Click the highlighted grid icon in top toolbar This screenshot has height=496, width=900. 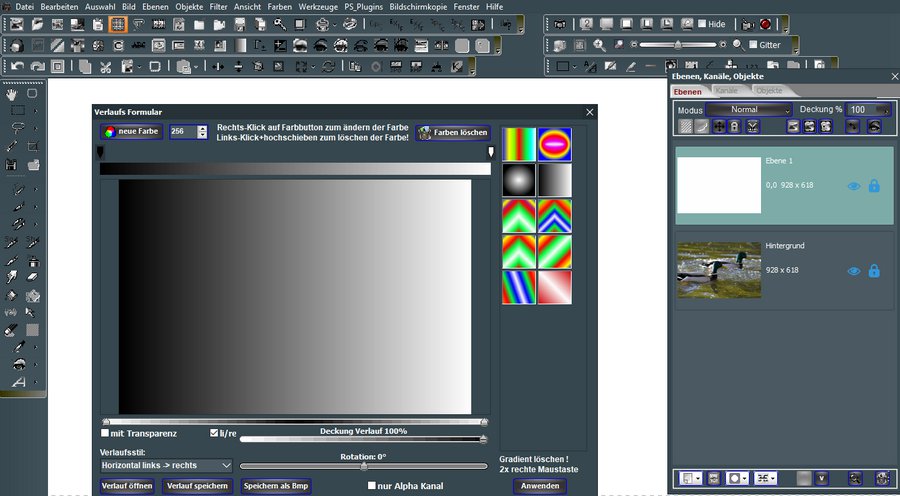(117, 23)
